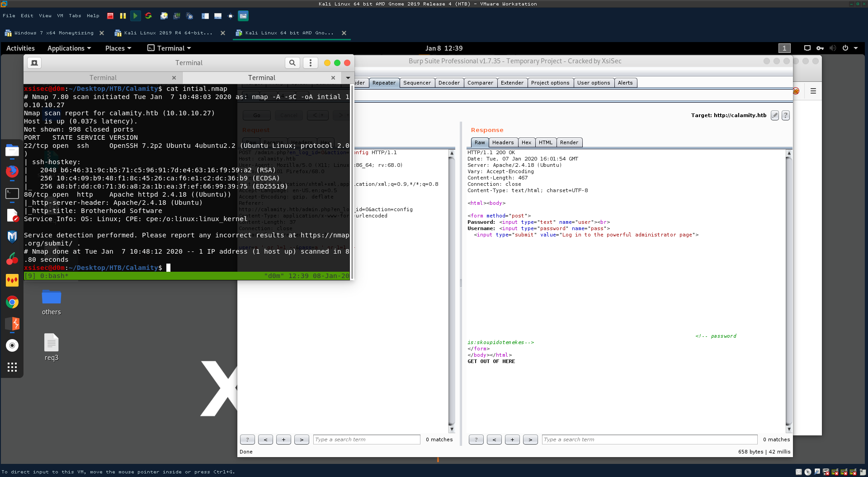The height and width of the screenshot is (477, 868).
Task: Click the highlighted VMware Unity mode icon
Action: (243, 16)
